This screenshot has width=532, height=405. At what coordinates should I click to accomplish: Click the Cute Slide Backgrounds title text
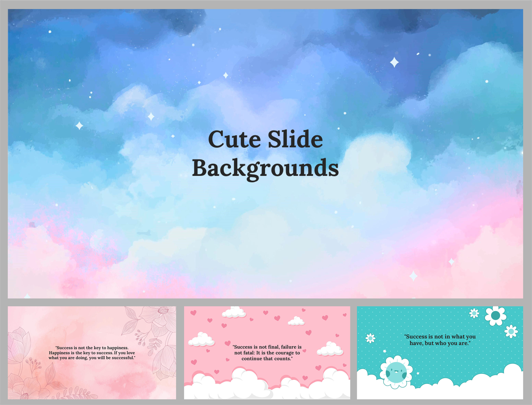point(265,154)
